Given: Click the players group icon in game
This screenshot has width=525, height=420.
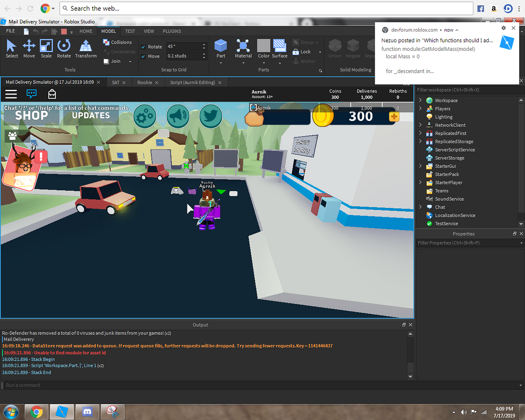Looking at the screenshot, I should (x=13, y=136).
